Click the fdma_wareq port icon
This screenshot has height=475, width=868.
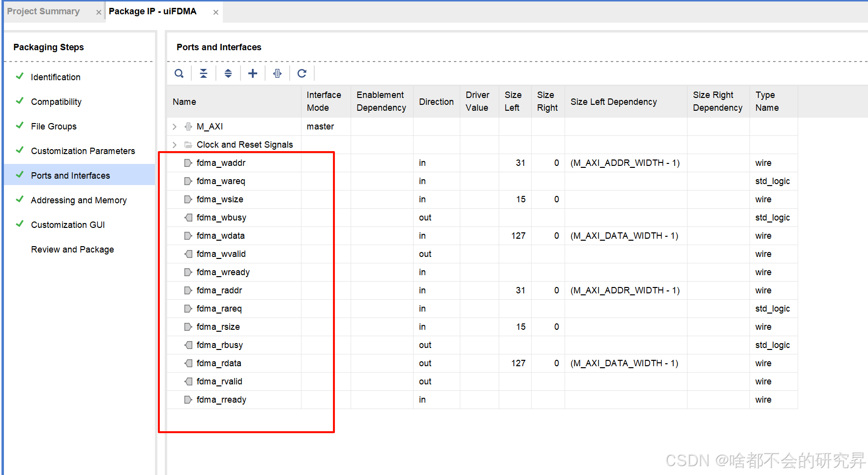coord(188,181)
